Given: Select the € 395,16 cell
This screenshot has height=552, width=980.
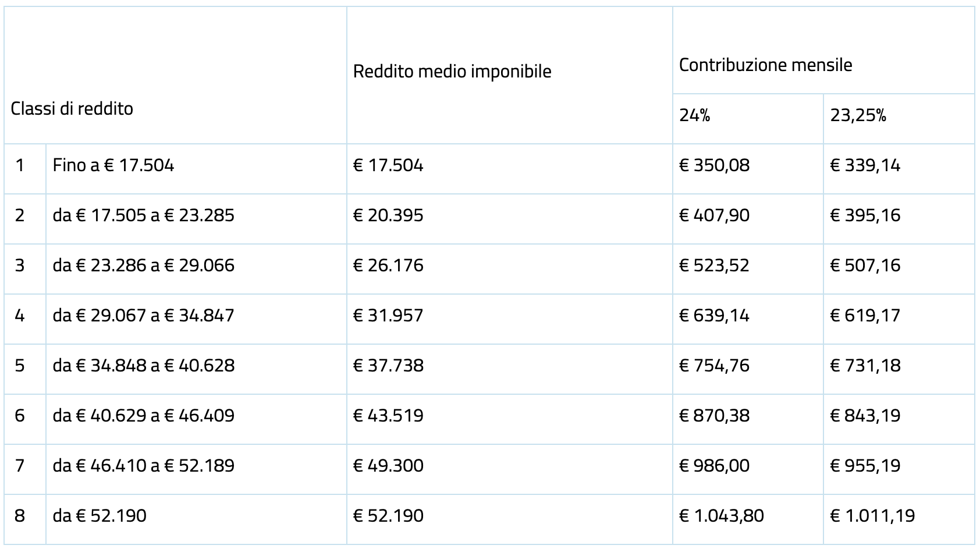Looking at the screenshot, I should click(x=865, y=215).
